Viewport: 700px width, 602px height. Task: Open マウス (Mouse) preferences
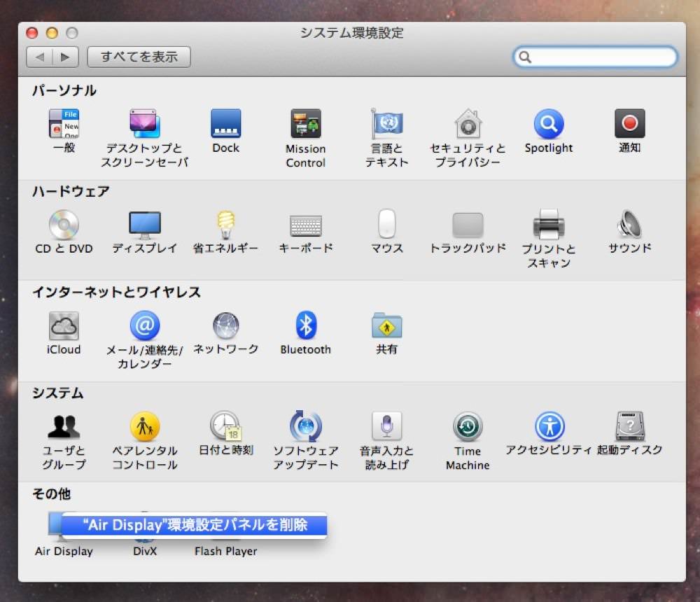(x=387, y=224)
